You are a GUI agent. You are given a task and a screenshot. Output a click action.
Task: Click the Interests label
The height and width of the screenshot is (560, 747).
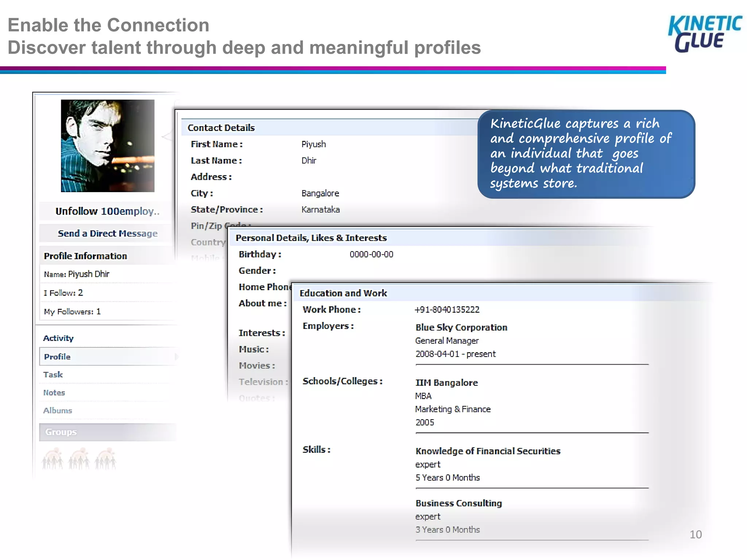262,333
